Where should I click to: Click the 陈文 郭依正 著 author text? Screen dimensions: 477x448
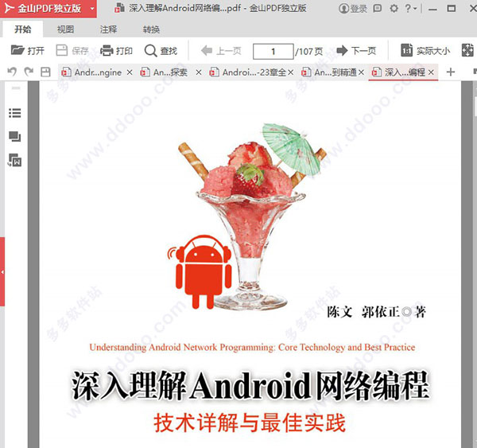pyautogui.click(x=376, y=312)
